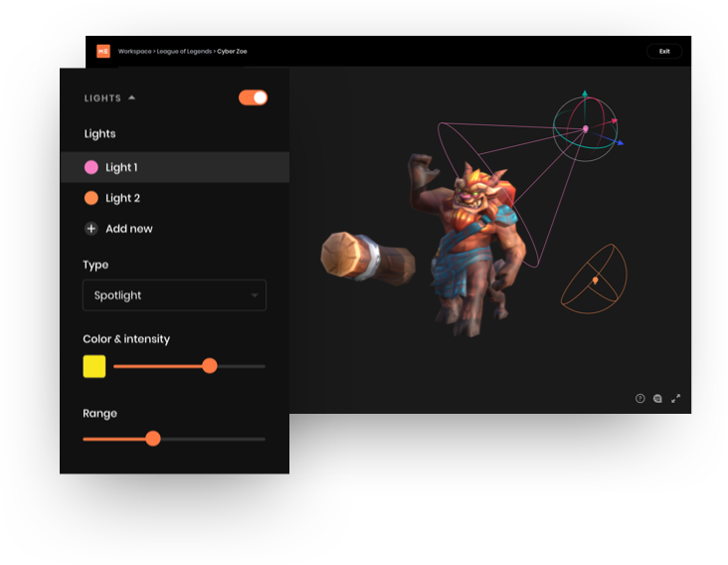This screenshot has height=565, width=728.
Task: Turn off the Lights toggle switch
Action: 253,97
